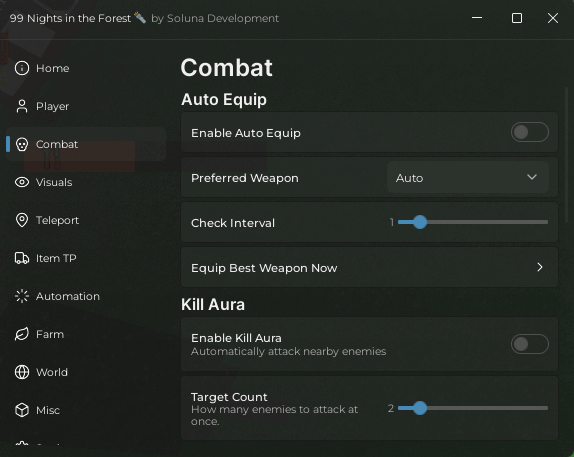Click the chevron arrow on Equip Best Weapon Now
Viewport: 574px width, 457px height.
540,267
